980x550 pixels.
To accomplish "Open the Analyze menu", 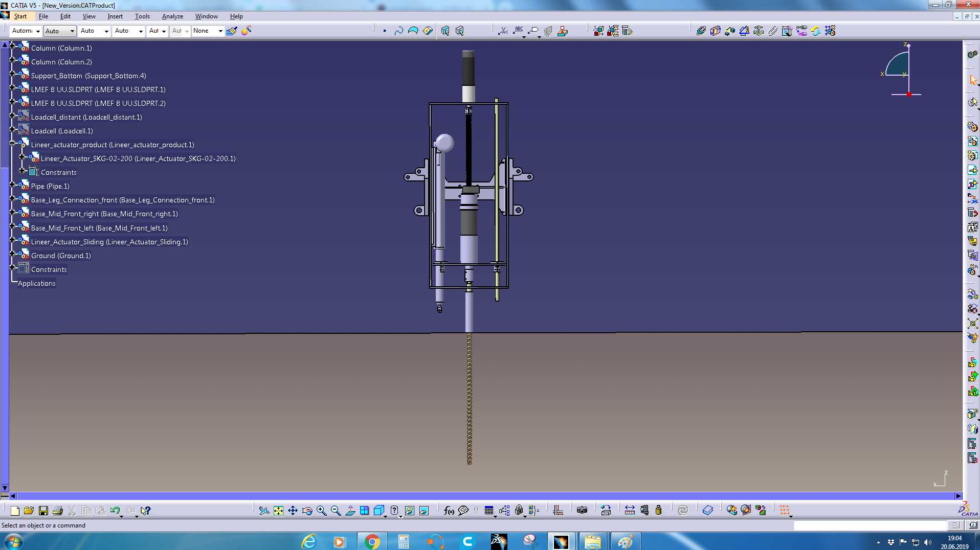I will [172, 16].
